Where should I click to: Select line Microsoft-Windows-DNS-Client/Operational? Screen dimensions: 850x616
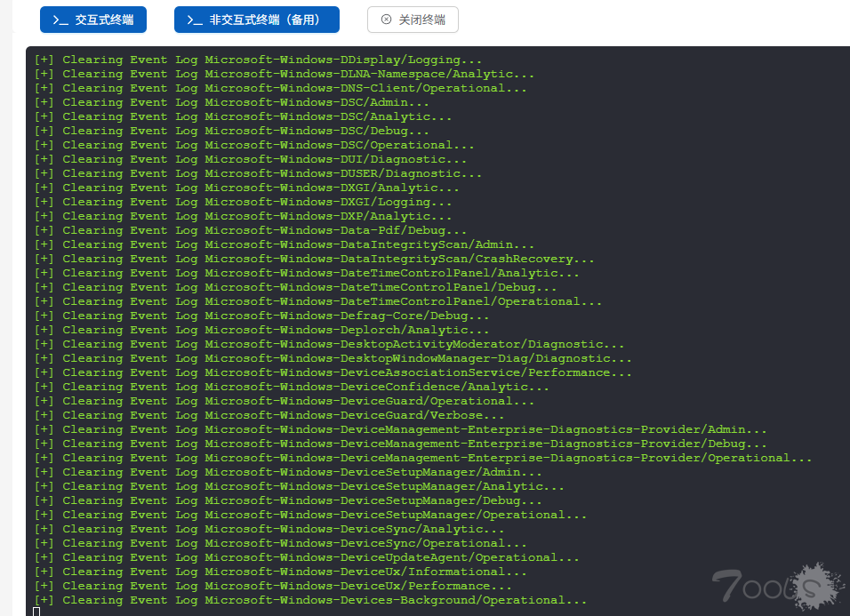pyautogui.click(x=281, y=88)
